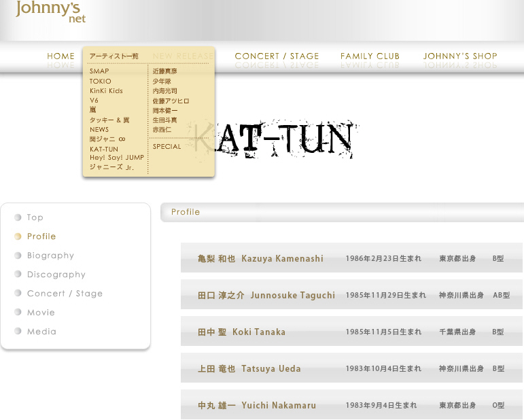Select name Junnosuke Taguchi
The height and width of the screenshot is (420, 524).
(293, 296)
